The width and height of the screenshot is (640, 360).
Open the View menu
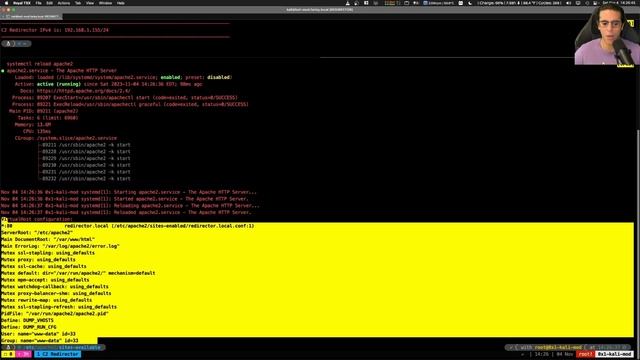(x=90, y=3)
